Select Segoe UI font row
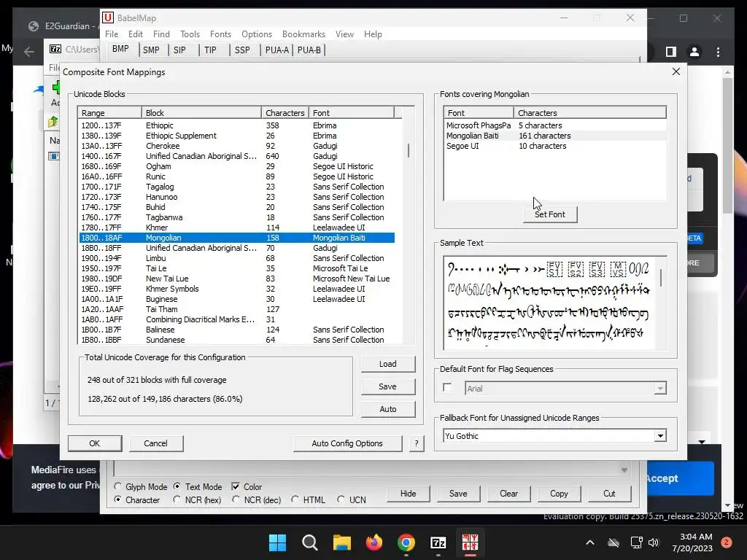Image resolution: width=747 pixels, height=560 pixels. 555,146
